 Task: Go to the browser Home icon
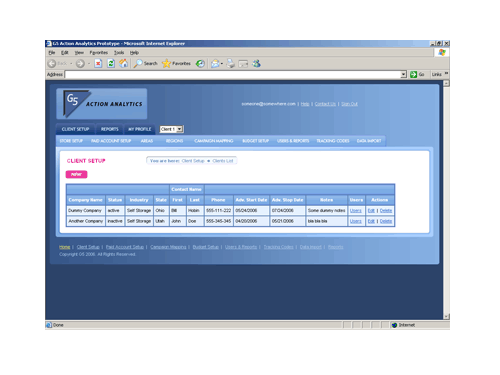click(124, 63)
